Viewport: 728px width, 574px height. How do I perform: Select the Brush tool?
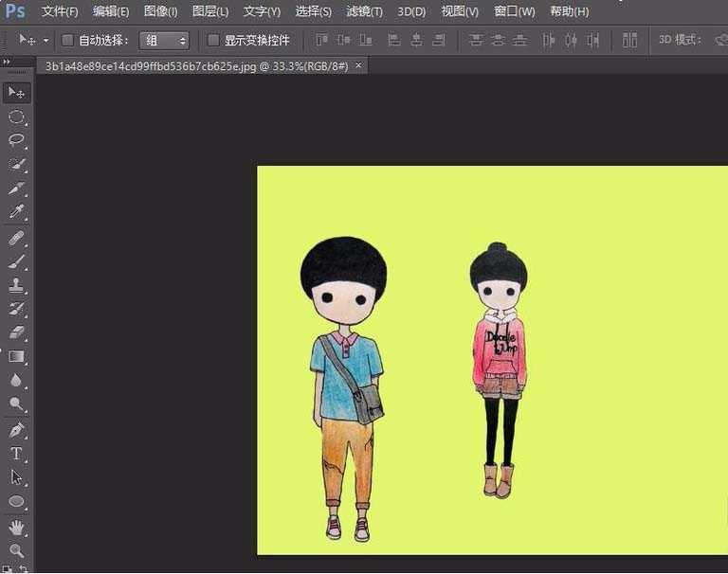coord(17,260)
